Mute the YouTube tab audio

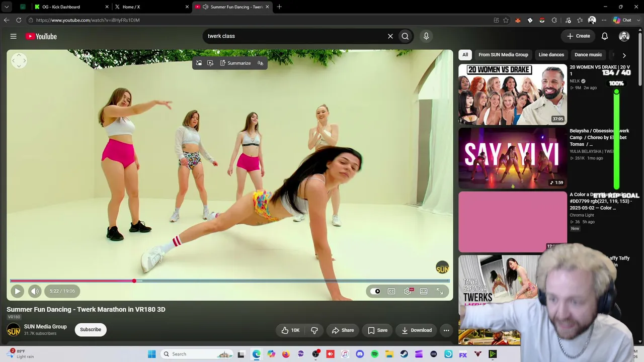(205, 7)
